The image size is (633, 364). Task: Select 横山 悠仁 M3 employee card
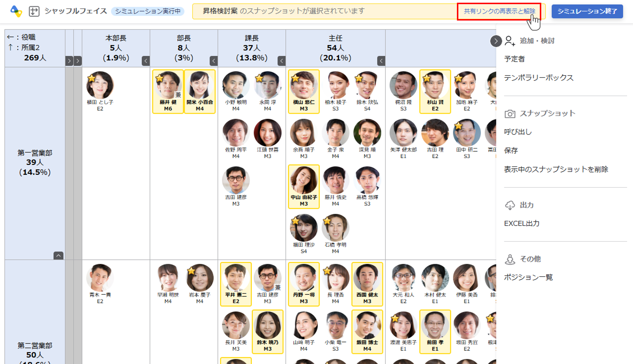pyautogui.click(x=304, y=91)
